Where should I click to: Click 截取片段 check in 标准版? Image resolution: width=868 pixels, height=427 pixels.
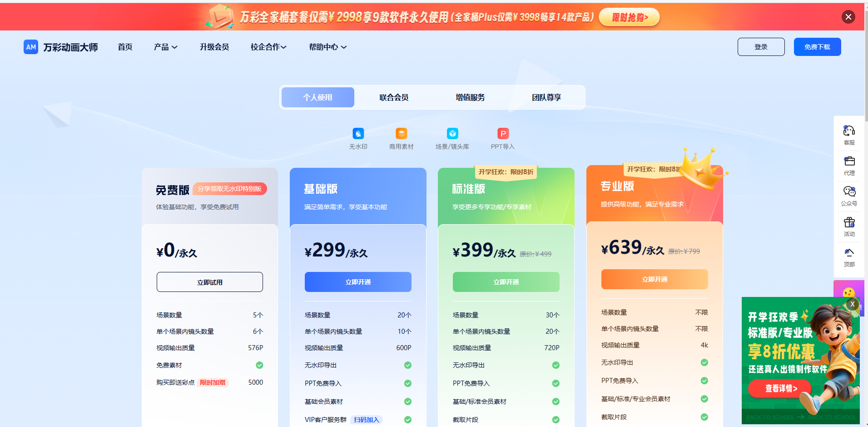pyautogui.click(x=556, y=420)
